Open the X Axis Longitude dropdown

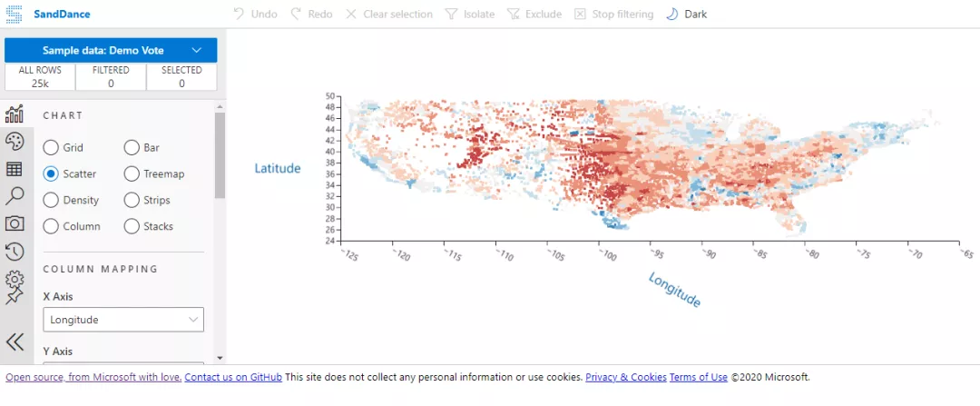pyautogui.click(x=123, y=320)
